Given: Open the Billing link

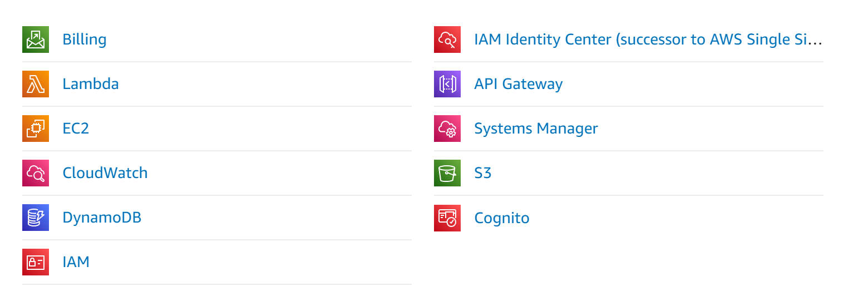Looking at the screenshot, I should coord(85,40).
